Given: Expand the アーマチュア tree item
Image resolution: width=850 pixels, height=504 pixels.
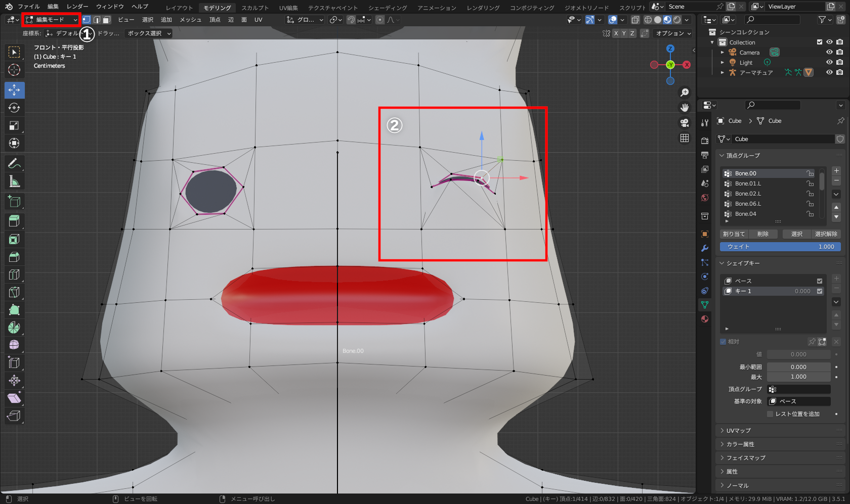Looking at the screenshot, I should click(x=722, y=73).
